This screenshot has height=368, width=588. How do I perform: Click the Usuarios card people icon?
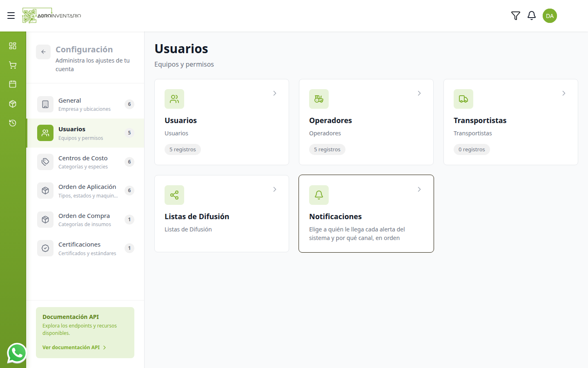pyautogui.click(x=174, y=99)
